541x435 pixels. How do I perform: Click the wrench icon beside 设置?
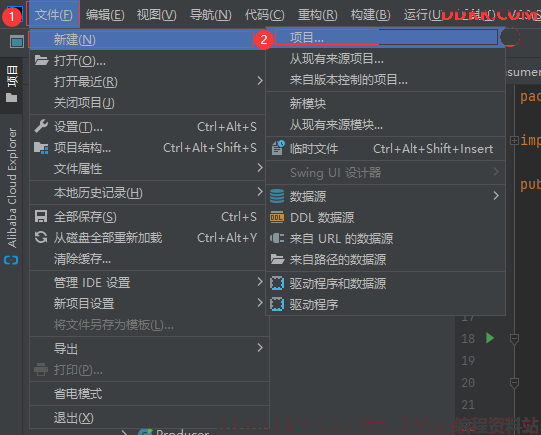tap(41, 126)
